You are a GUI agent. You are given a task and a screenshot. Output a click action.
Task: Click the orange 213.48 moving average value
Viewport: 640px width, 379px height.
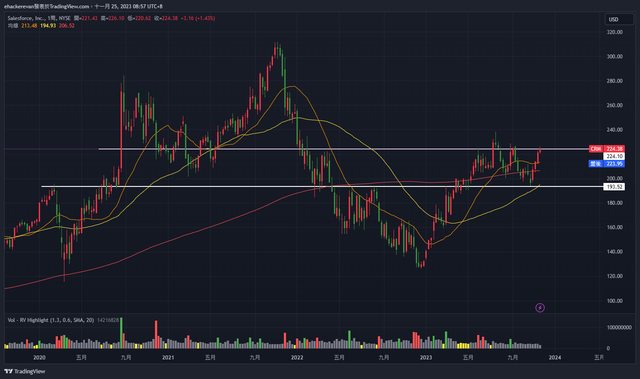(x=29, y=25)
